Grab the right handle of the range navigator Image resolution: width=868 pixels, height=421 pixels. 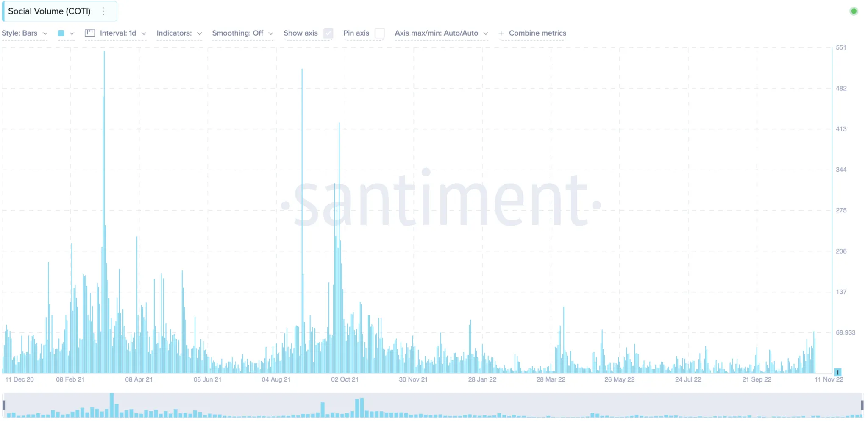[862, 405]
